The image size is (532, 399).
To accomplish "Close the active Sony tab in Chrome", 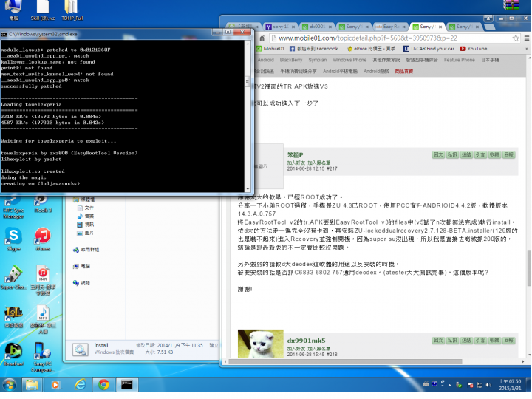I will click(x=440, y=27).
